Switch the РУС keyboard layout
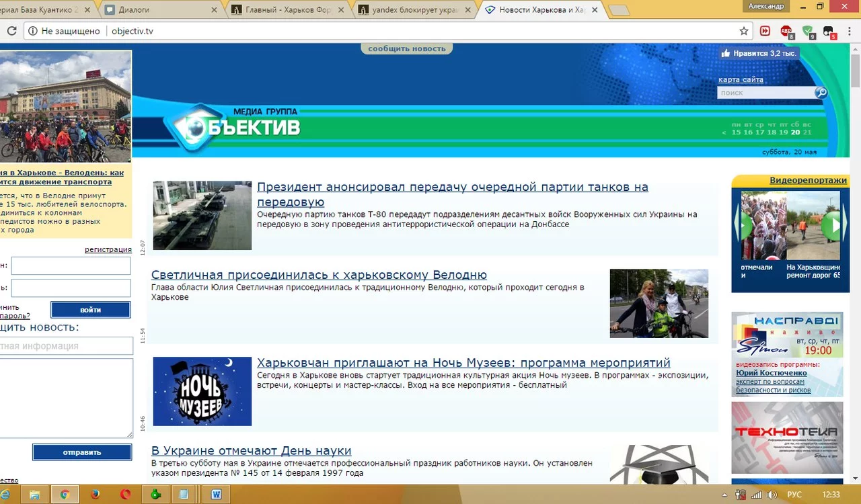This screenshot has height=504, width=861. (794, 495)
